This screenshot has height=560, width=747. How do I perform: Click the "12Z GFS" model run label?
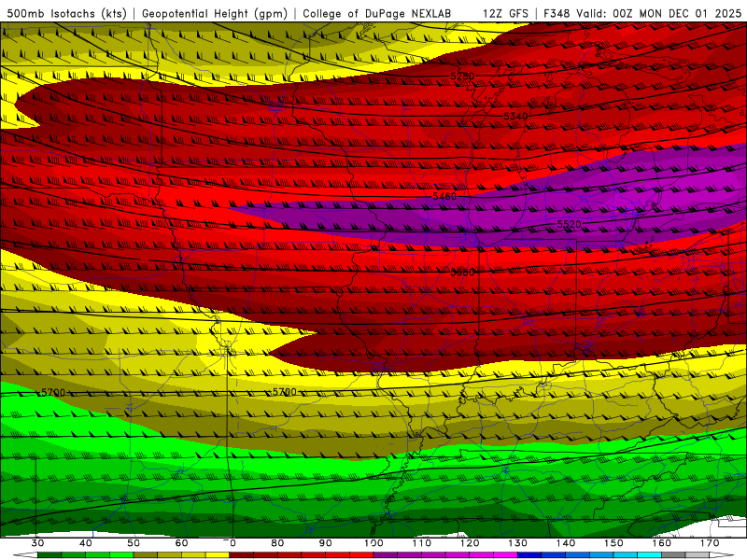pos(505,14)
